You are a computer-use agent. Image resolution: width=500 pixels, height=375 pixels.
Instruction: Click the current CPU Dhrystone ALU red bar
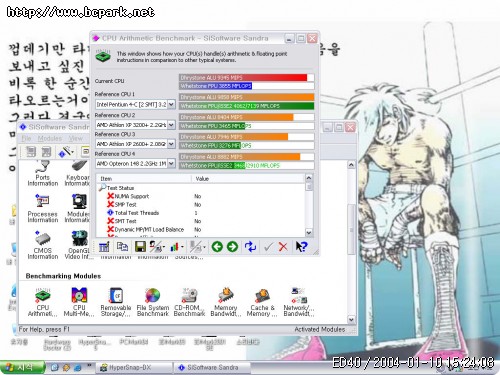pyautogui.click(x=243, y=77)
